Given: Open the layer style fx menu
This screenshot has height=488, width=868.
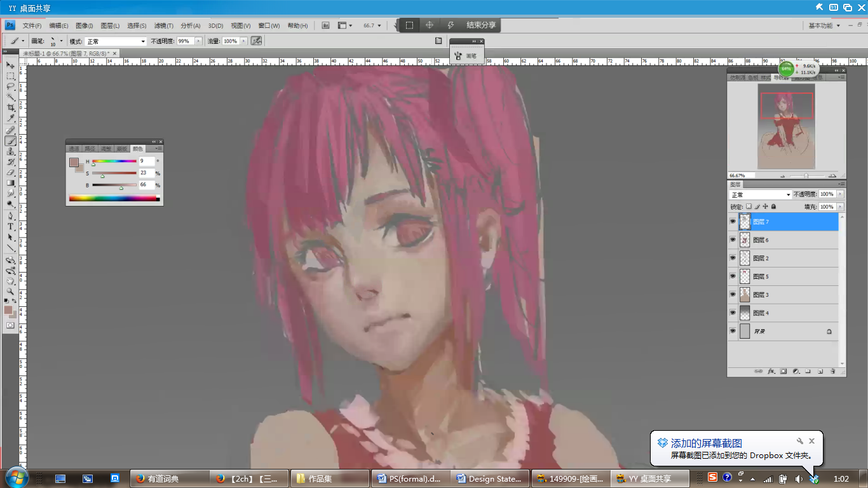Looking at the screenshot, I should click(x=771, y=371).
